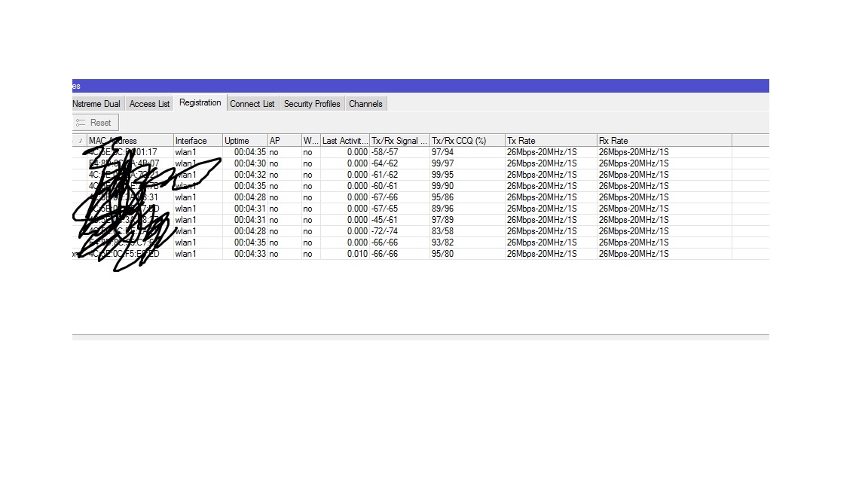This screenshot has width=868, height=488.
Task: Click the signal value -67/-65
Action: (x=384, y=209)
